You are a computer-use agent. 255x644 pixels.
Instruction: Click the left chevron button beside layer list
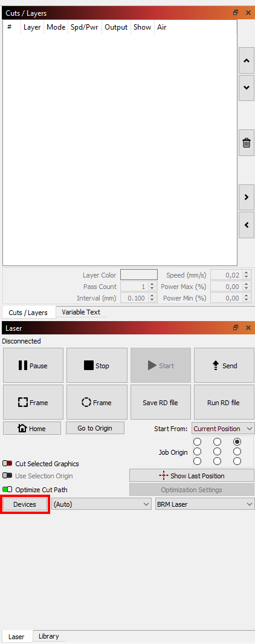pyautogui.click(x=247, y=225)
